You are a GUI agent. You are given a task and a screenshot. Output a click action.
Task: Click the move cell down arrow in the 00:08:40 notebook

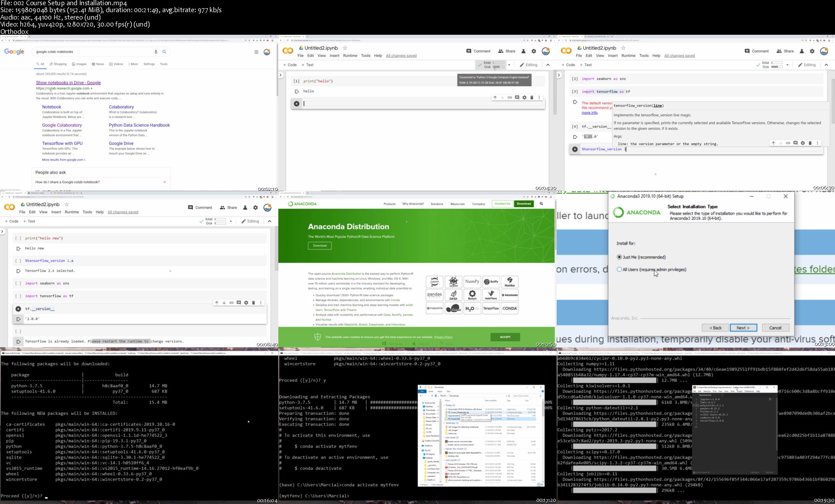tap(224, 303)
